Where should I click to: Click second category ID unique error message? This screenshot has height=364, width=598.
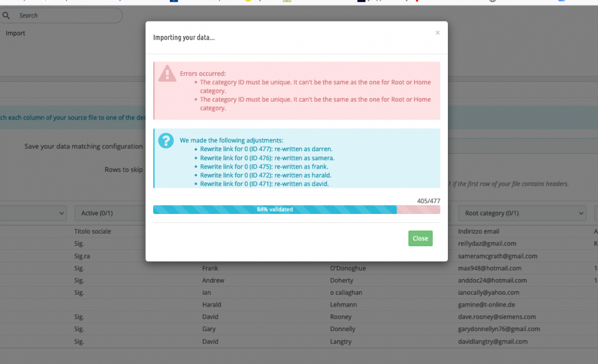click(315, 103)
